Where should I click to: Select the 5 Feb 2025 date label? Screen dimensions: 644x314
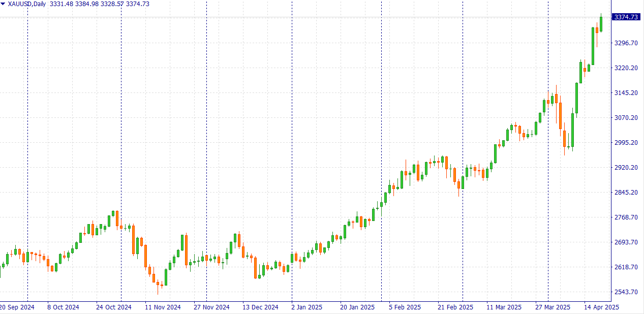tap(405, 307)
